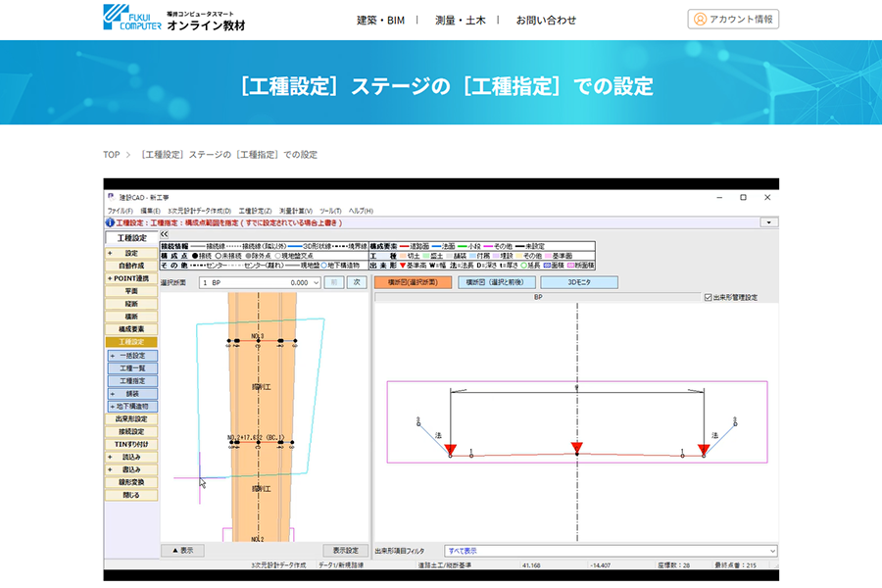The width and height of the screenshot is (882, 588).
Task: Expand the 舗装 group in sidebar
Action: point(113,394)
